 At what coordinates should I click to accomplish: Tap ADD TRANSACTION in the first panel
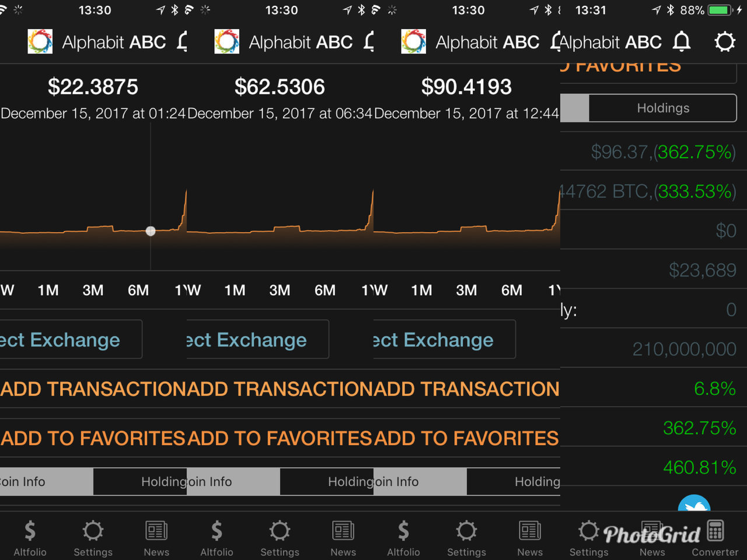click(93, 389)
